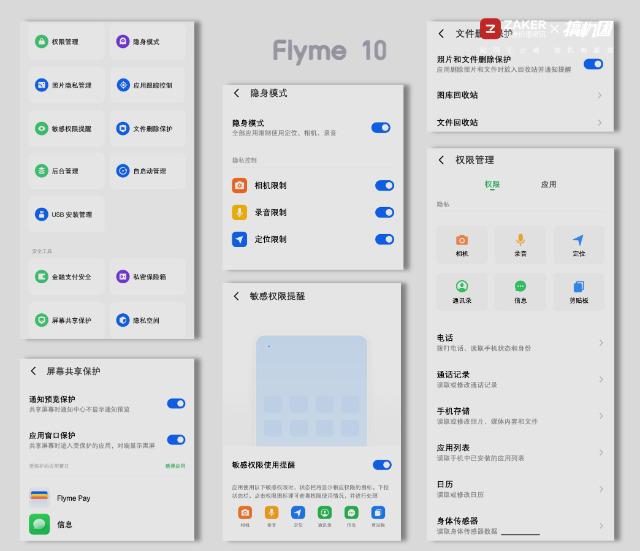The image size is (640, 551).
Task: Open 身体传感器 permission via its chevron
Action: 601,526
